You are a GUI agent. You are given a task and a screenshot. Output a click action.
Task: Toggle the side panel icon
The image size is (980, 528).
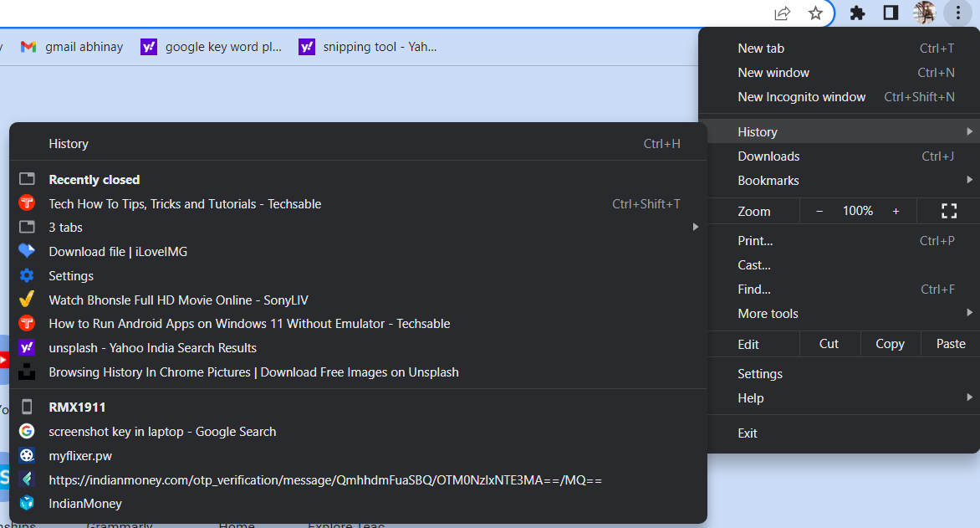point(891,13)
